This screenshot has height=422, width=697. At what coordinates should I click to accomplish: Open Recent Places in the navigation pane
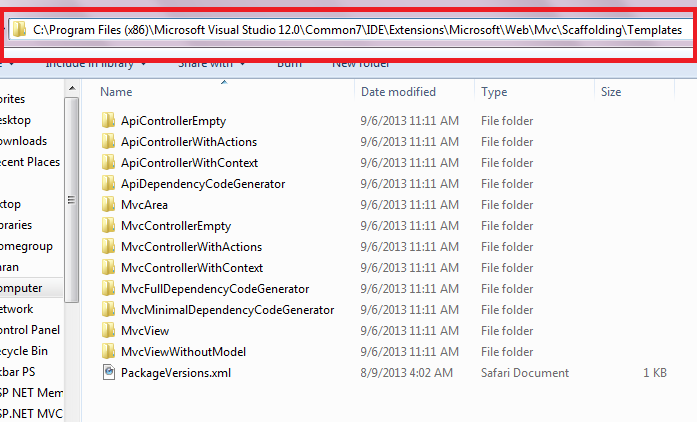tap(30, 162)
